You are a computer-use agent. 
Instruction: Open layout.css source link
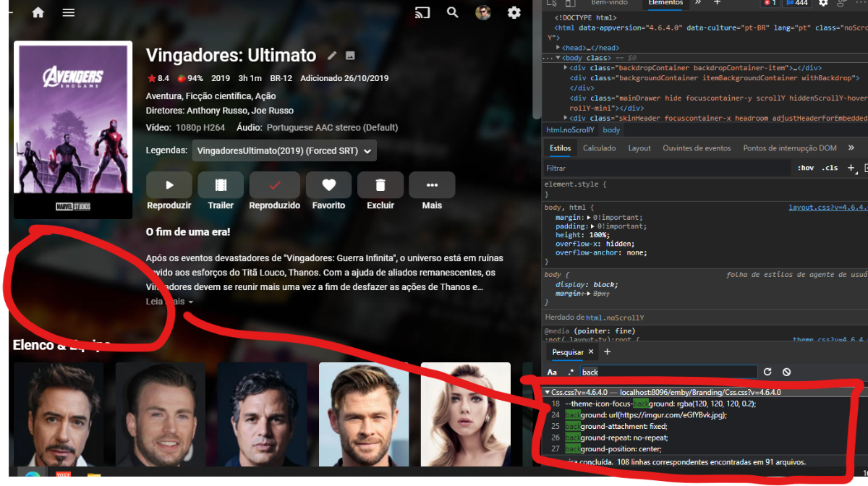[x=828, y=208]
